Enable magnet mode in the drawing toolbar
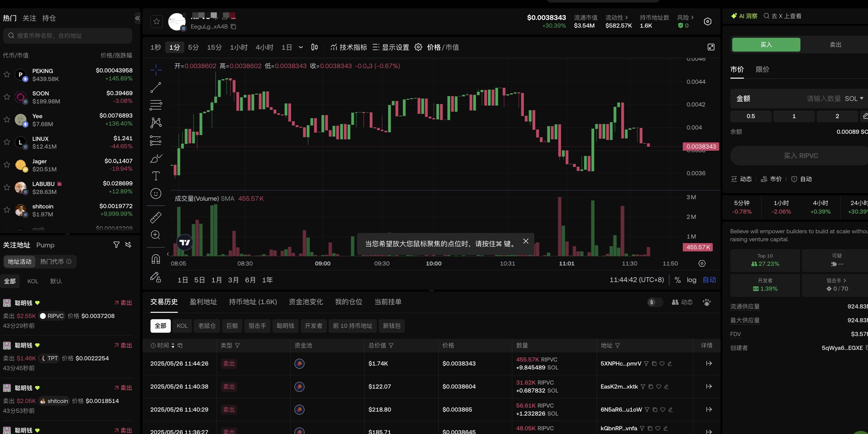The height and width of the screenshot is (434, 868). (155, 258)
